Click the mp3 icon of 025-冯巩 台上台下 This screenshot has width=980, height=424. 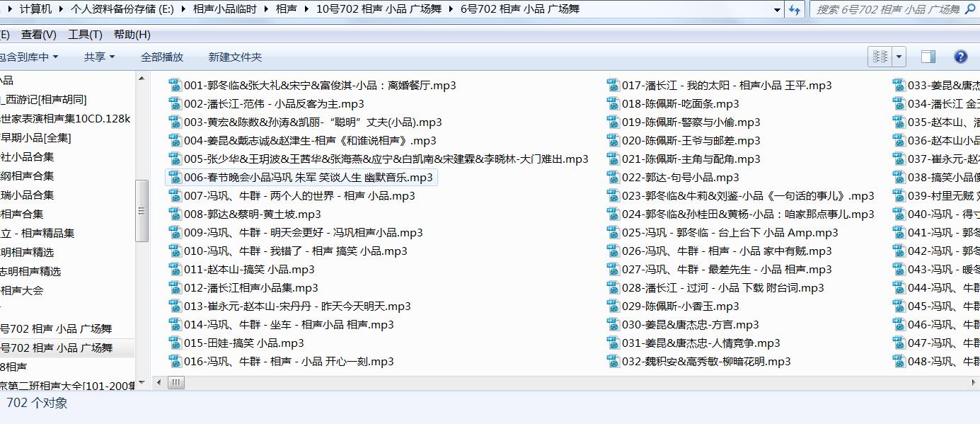(613, 232)
